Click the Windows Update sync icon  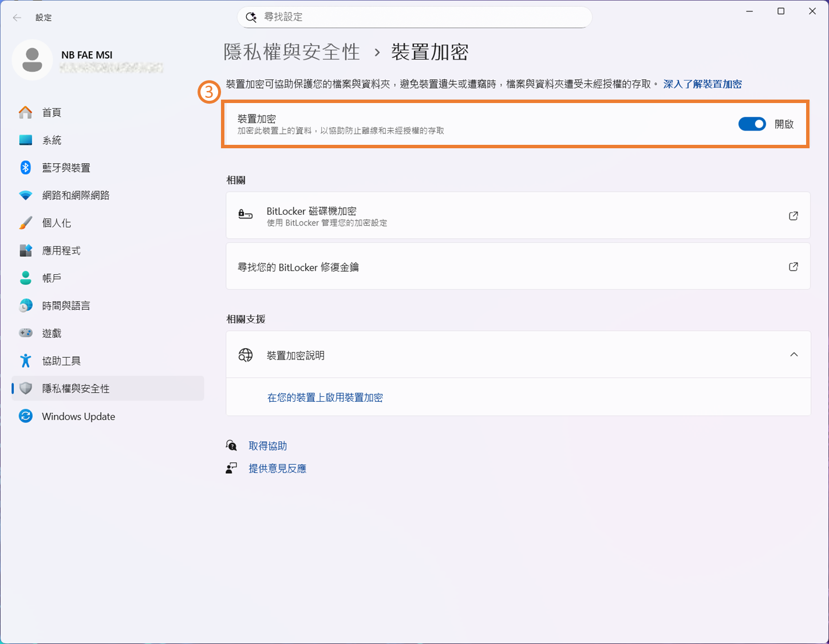click(x=26, y=416)
